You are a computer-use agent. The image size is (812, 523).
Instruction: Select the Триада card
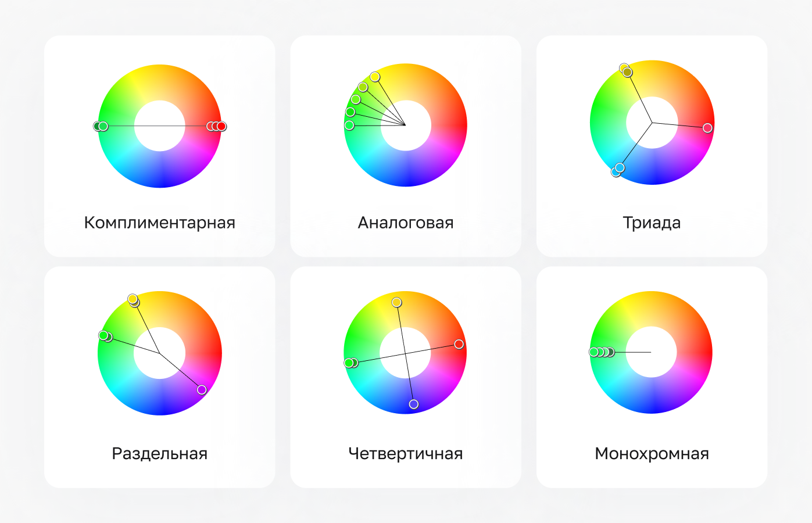click(x=652, y=145)
